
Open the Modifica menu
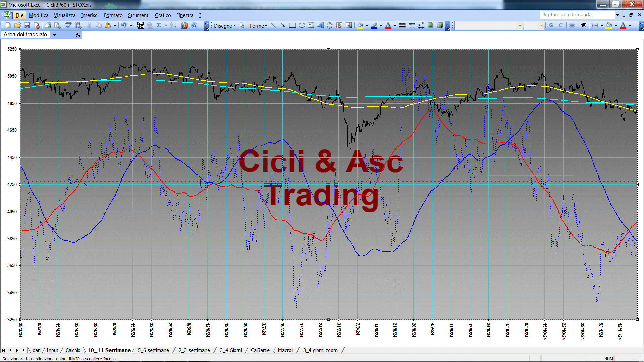coord(39,15)
